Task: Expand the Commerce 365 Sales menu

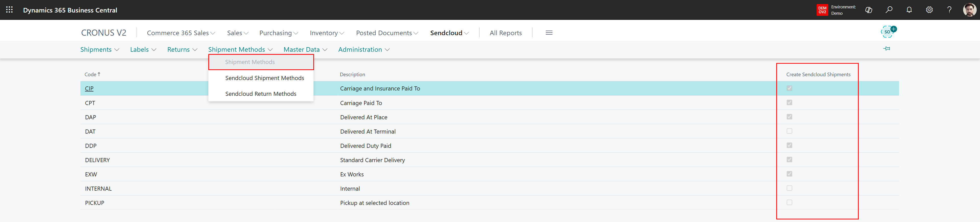Action: point(181,33)
